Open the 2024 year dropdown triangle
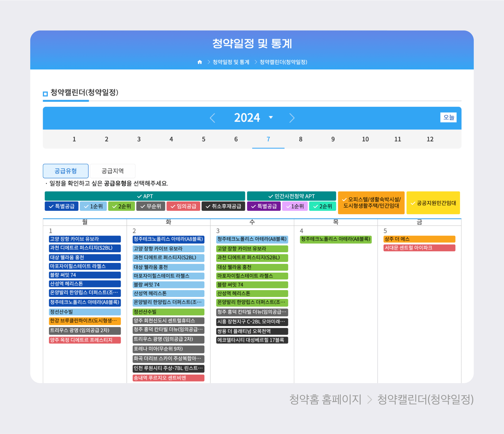The height and width of the screenshot is (434, 504). 271,117
